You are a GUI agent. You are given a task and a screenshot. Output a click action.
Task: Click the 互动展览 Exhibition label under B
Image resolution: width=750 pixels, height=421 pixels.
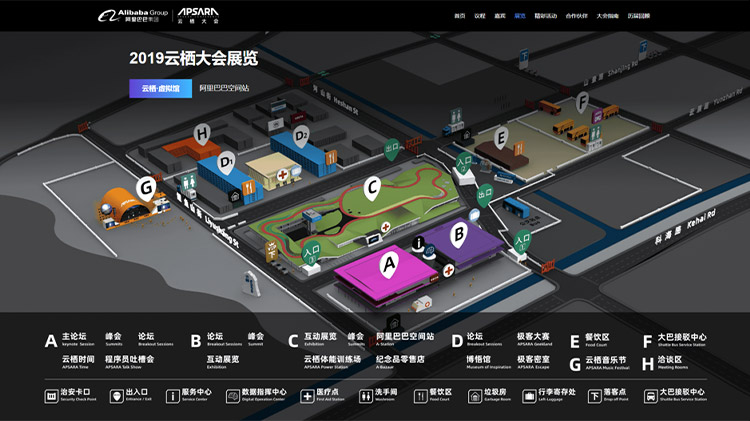223,362
